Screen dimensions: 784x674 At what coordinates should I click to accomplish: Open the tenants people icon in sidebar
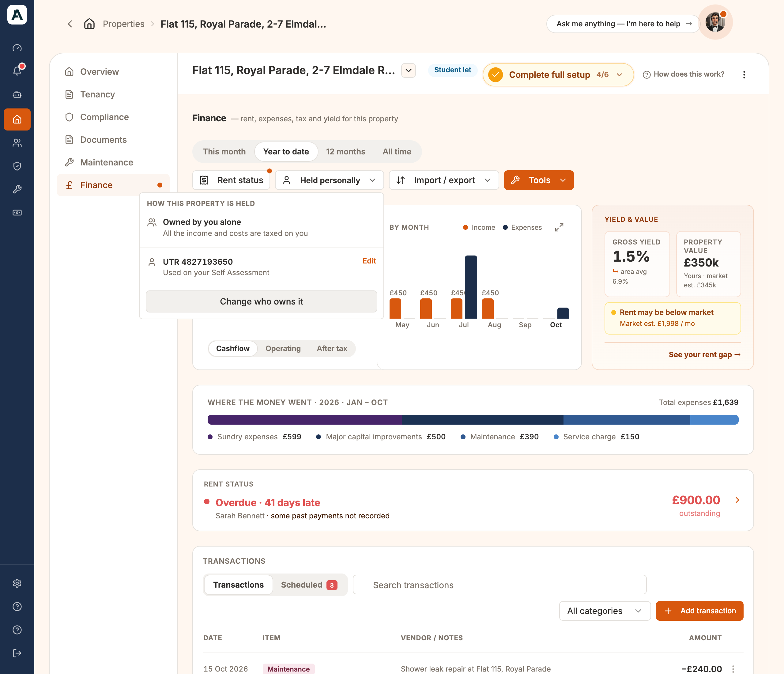point(17,143)
